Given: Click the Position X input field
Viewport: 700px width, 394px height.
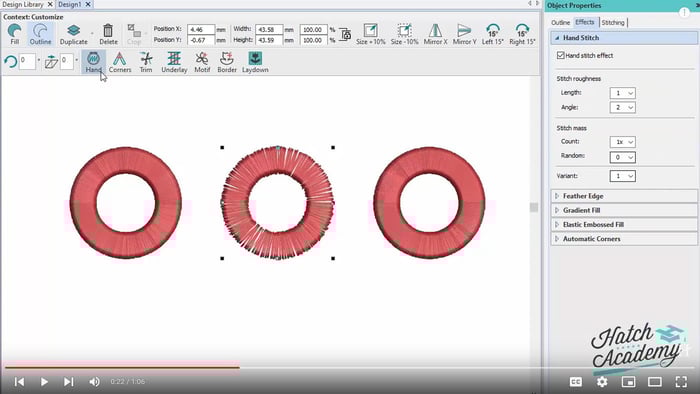Looking at the screenshot, I should tap(201, 29).
